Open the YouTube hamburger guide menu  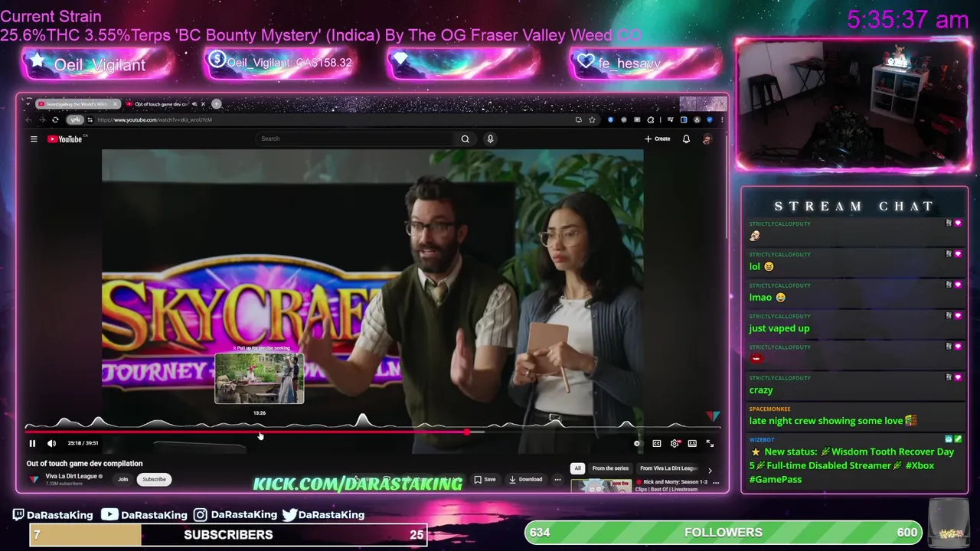tap(34, 139)
